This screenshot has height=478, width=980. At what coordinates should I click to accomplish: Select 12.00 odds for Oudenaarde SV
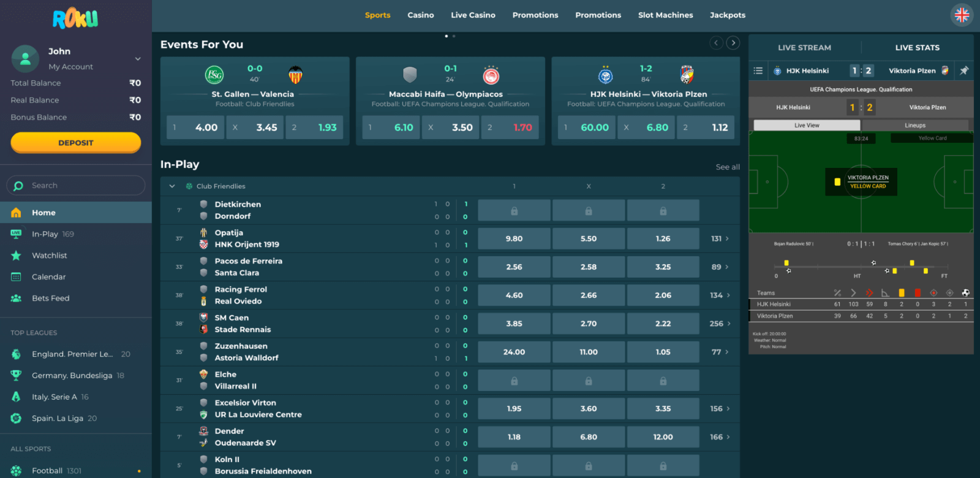click(x=663, y=437)
